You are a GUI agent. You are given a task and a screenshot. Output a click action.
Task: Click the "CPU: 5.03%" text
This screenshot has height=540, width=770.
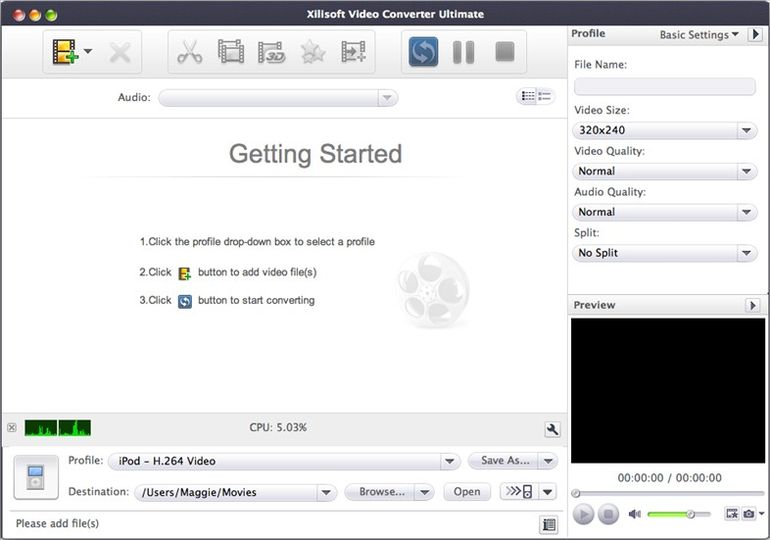coord(278,428)
